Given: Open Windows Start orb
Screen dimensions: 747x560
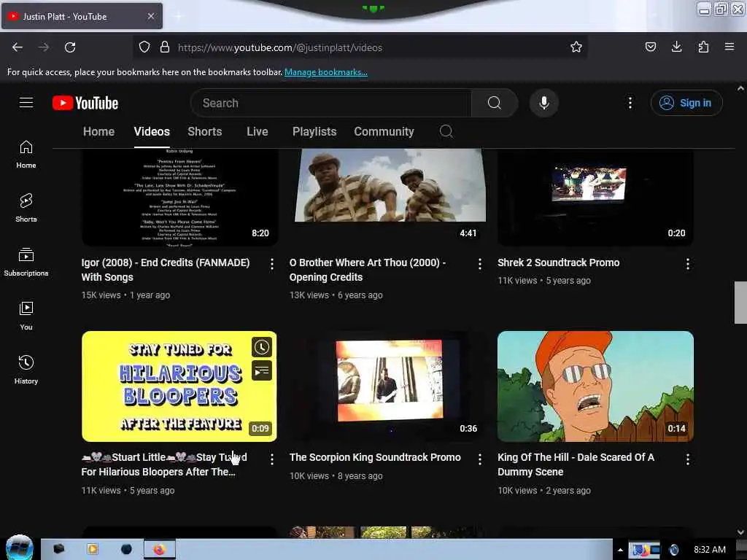Looking at the screenshot, I should click(20, 548).
